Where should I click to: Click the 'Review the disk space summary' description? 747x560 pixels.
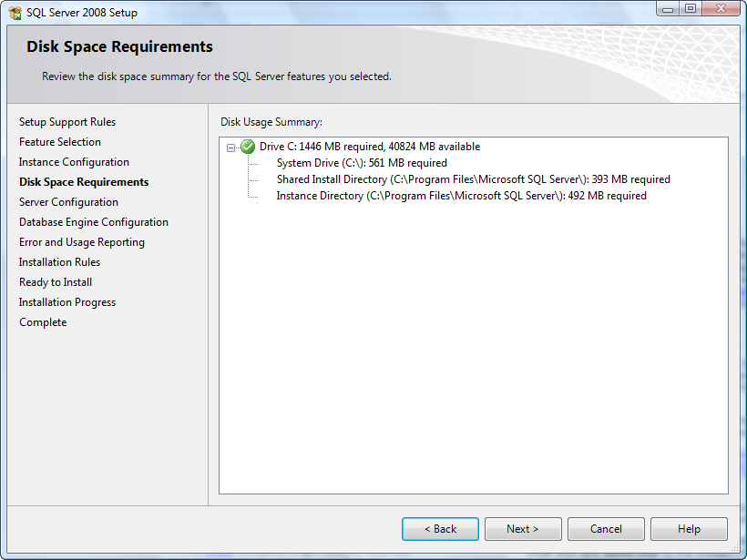pos(217,76)
